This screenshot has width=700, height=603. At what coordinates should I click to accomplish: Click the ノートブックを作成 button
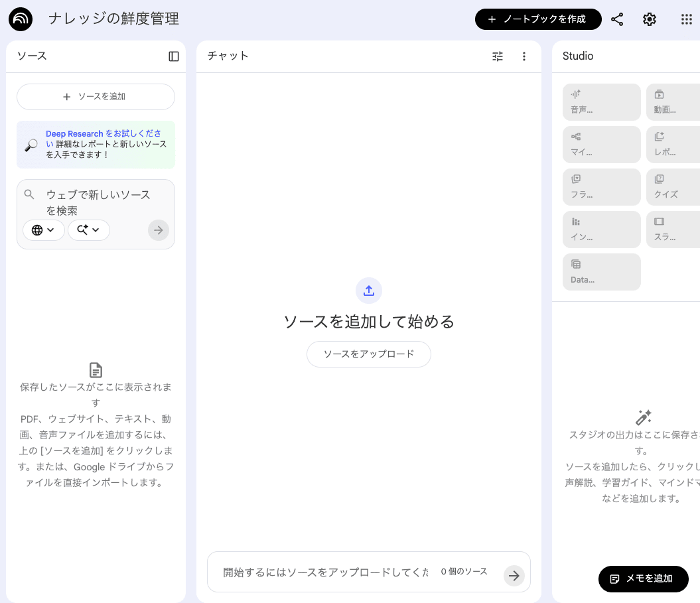(x=538, y=19)
